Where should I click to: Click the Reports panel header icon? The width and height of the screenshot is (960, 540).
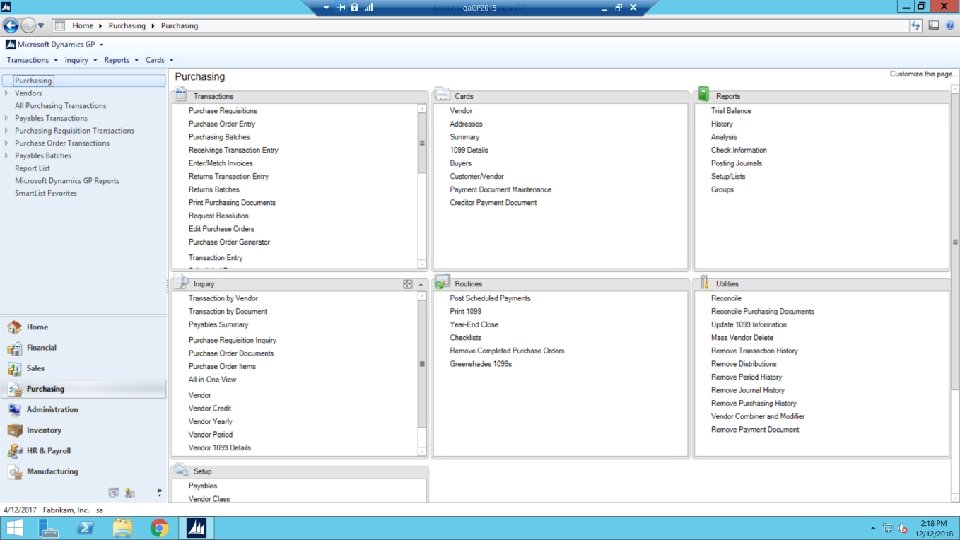coord(703,94)
